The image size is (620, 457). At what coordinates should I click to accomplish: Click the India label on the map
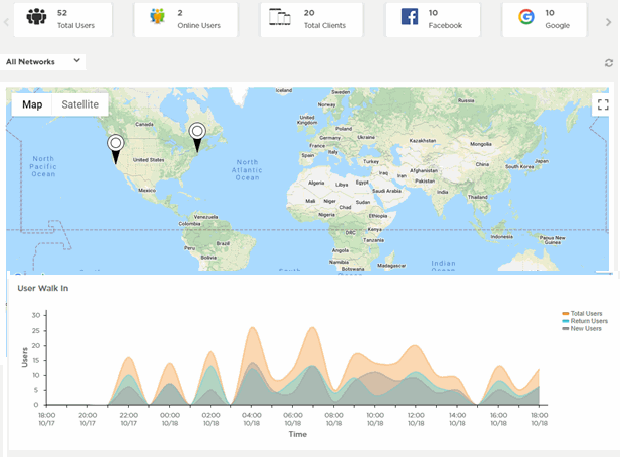(x=442, y=192)
